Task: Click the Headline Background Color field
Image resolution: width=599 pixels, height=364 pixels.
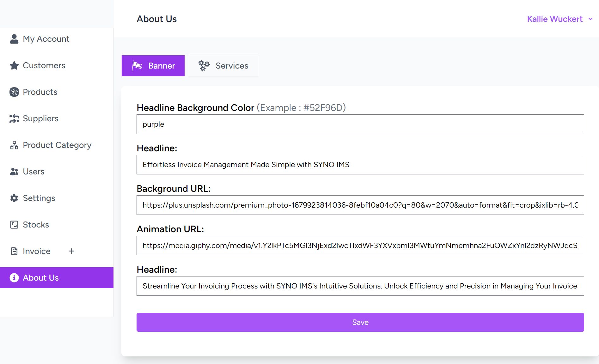Action: pos(360,124)
